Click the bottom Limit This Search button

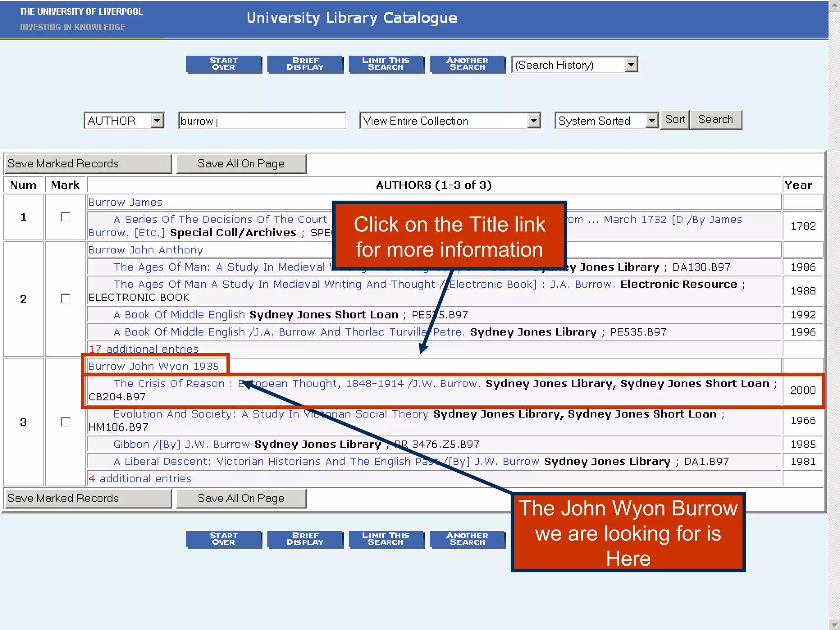tap(386, 539)
